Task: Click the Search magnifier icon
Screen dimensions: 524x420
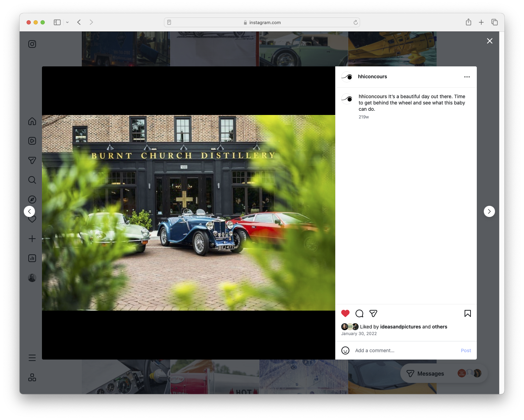Action: coord(32,180)
